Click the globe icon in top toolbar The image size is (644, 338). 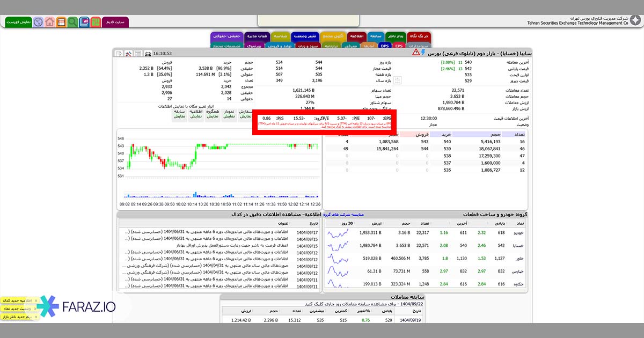click(x=38, y=22)
